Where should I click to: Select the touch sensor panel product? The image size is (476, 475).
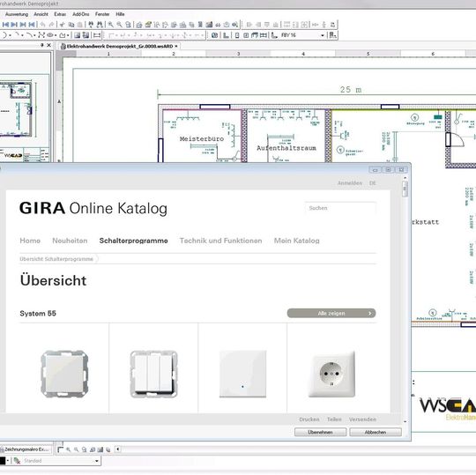[243, 374]
